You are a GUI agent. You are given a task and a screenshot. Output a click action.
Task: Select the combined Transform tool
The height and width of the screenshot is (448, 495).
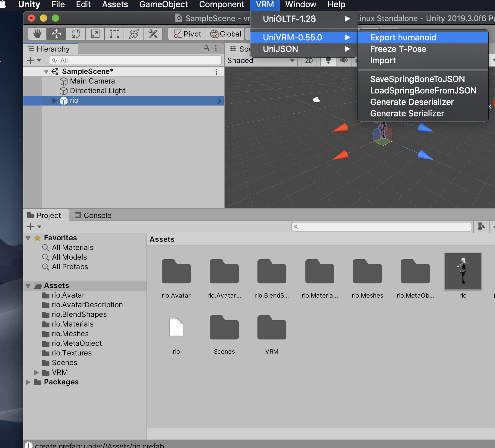134,34
